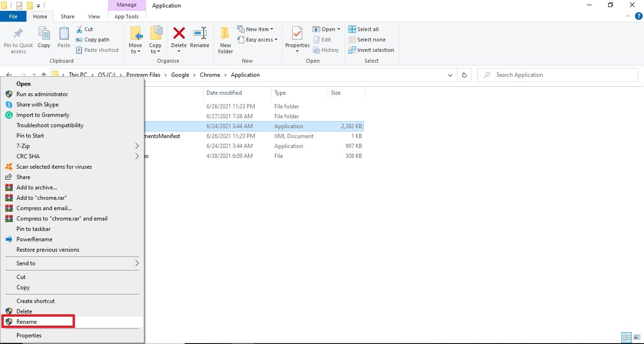This screenshot has height=344, width=644.
Task: Click the refresh button beside address bar
Action: pyautogui.click(x=464, y=75)
